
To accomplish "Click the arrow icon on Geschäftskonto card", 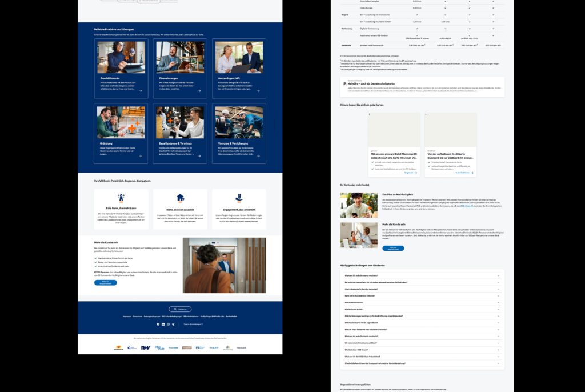I will pos(141,90).
